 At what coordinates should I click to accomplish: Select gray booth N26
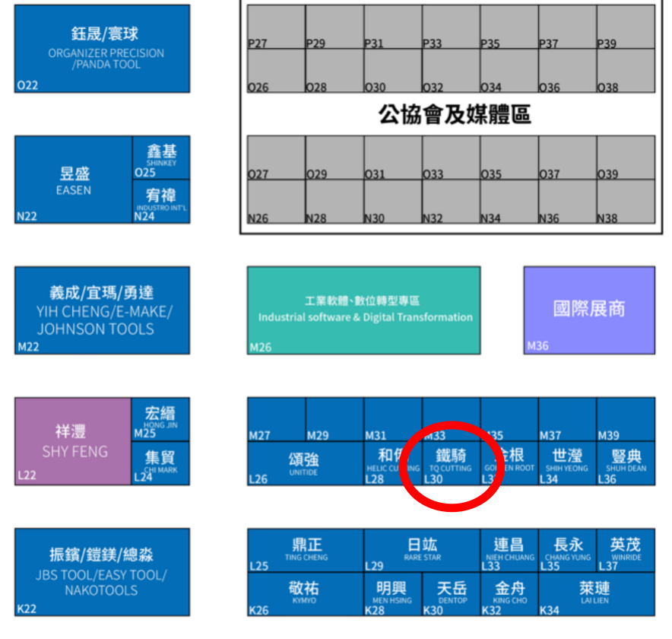pos(277,202)
